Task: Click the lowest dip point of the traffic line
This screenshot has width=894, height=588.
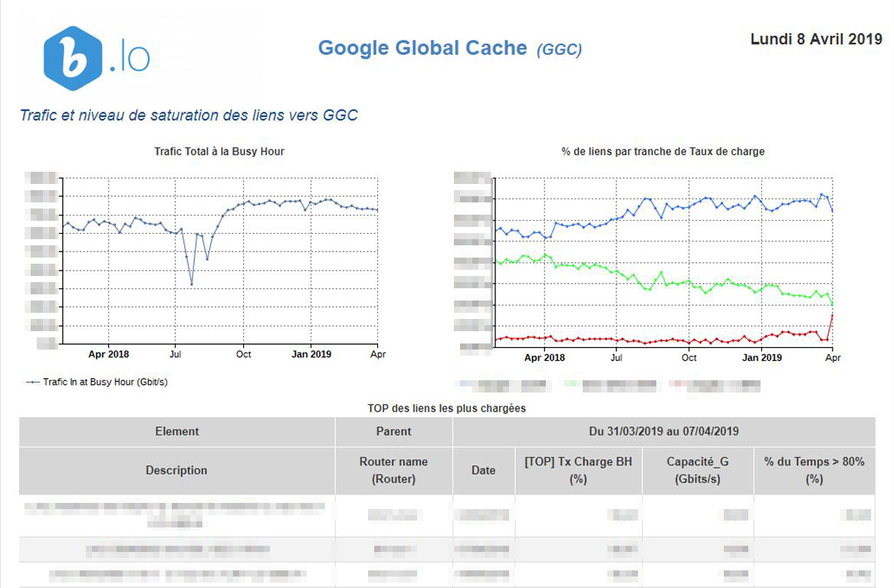Action: click(192, 284)
